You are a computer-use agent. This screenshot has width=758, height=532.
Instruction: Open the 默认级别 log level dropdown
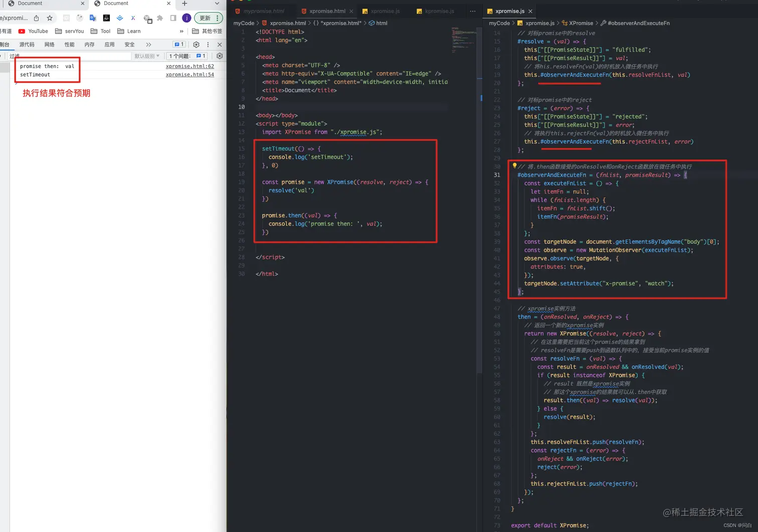tap(147, 56)
